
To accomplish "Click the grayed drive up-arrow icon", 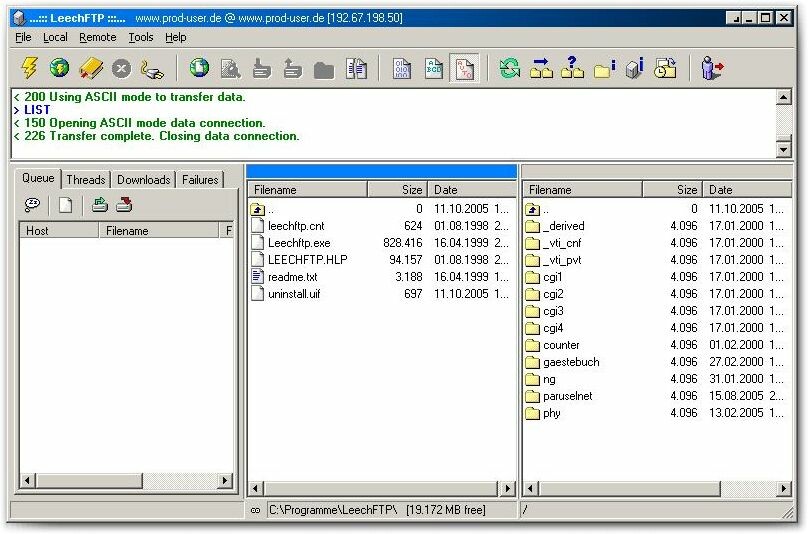I will coord(292,69).
